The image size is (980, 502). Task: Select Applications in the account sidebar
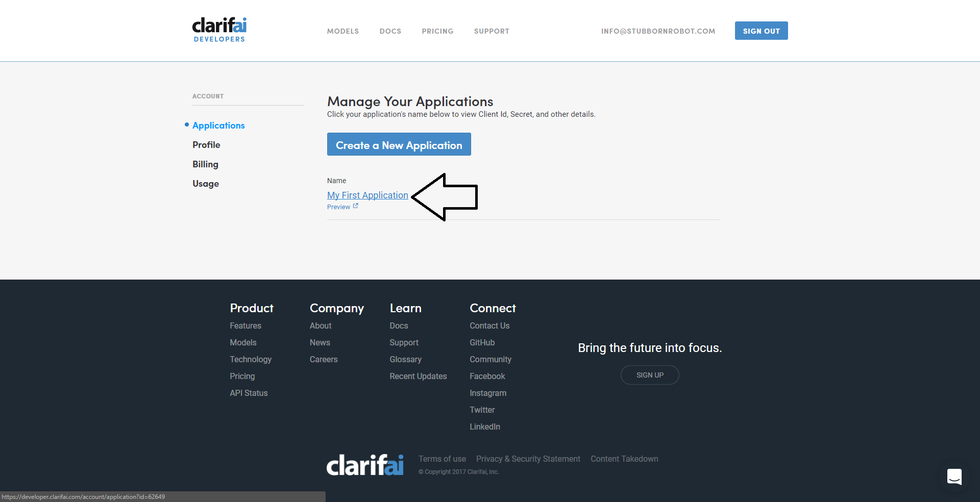pos(218,125)
